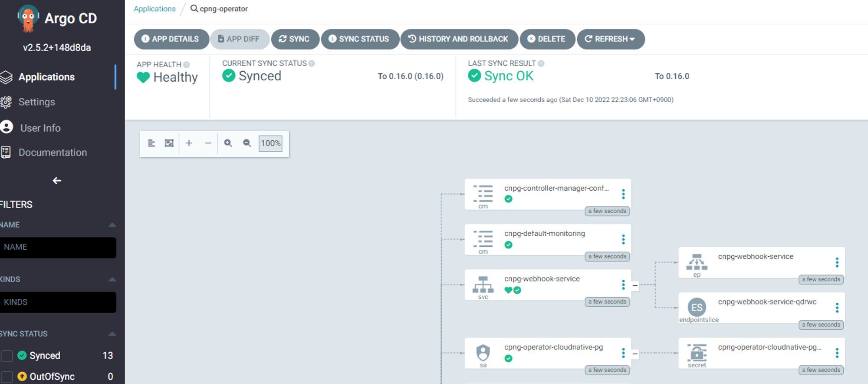
Task: Open menu for cpng-operator-cloudnative-pg sa node
Action: (623, 354)
